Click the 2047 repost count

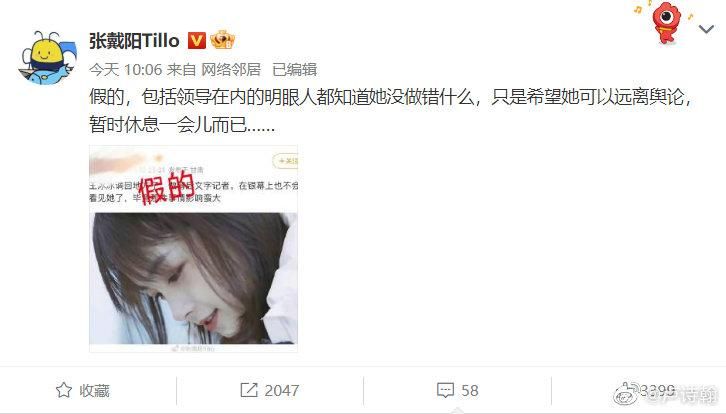tap(282, 390)
